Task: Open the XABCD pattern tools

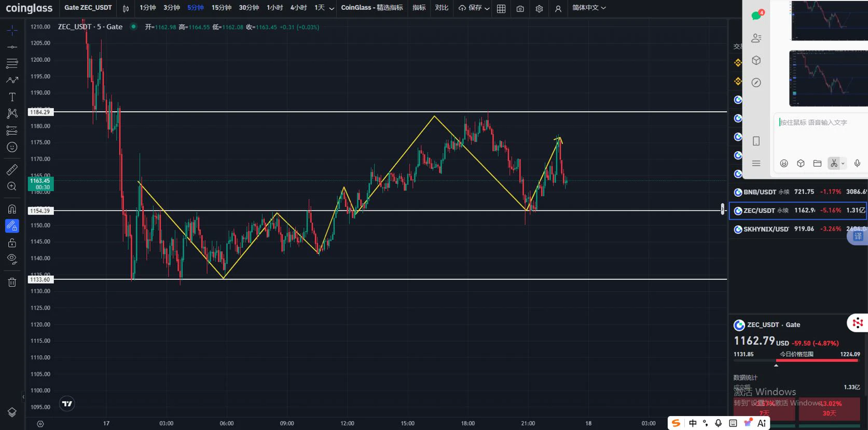Action: point(12,114)
